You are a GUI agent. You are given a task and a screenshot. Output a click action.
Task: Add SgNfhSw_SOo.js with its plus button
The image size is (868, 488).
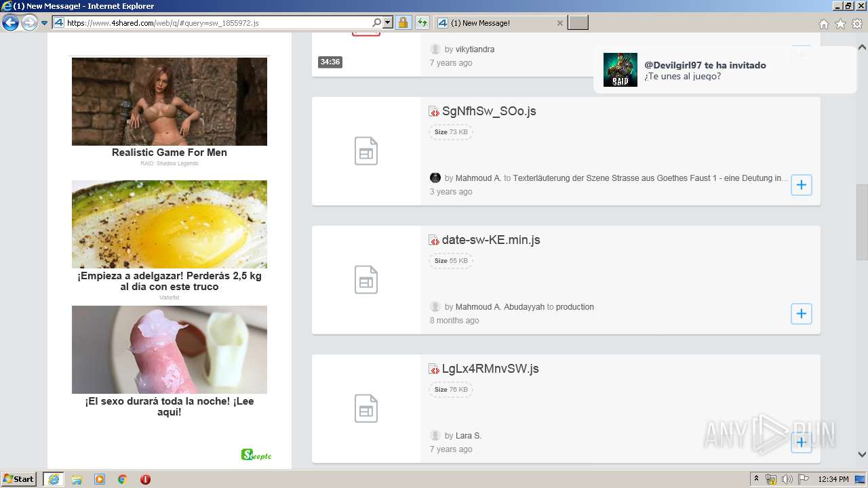802,185
